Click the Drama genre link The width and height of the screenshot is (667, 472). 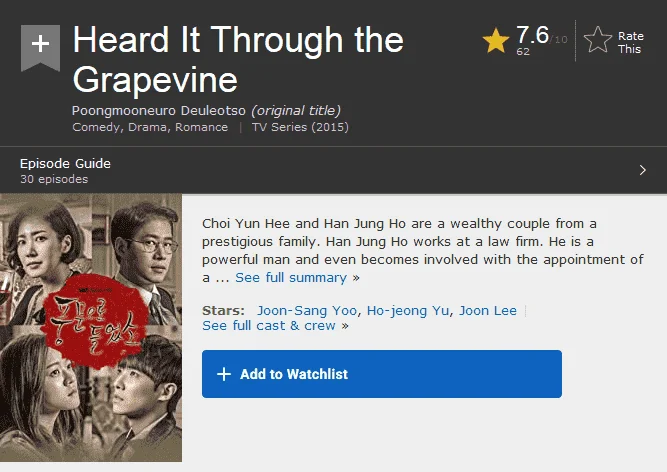pos(148,127)
